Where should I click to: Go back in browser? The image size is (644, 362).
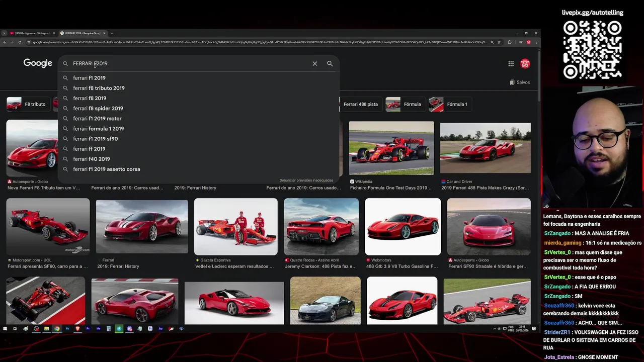click(5, 42)
